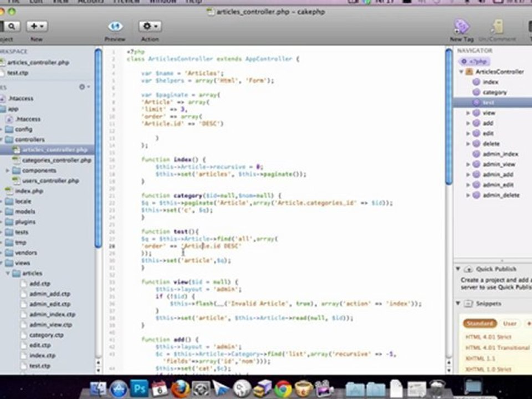Open Google Chrome from the dock

(x=283, y=389)
